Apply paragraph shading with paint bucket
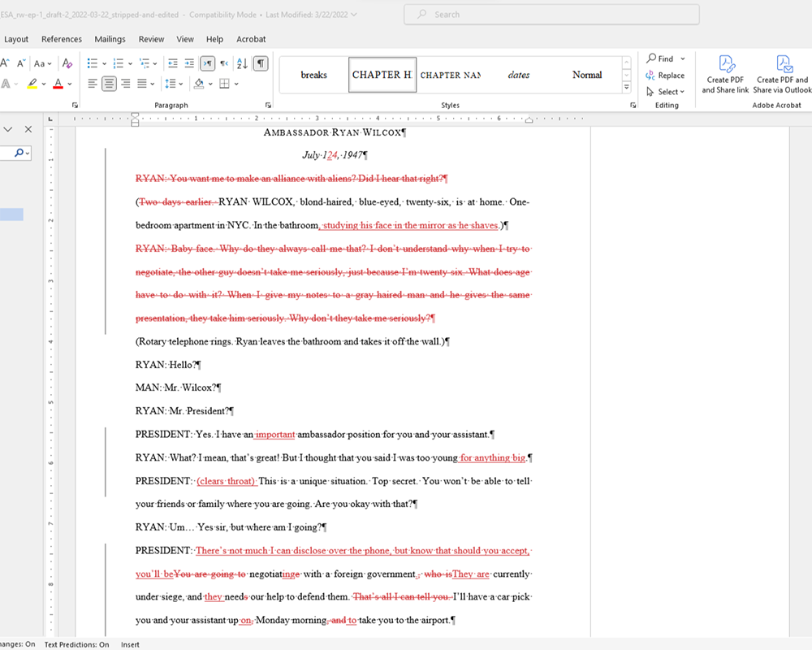Image resolution: width=812 pixels, height=650 pixels. tap(199, 84)
